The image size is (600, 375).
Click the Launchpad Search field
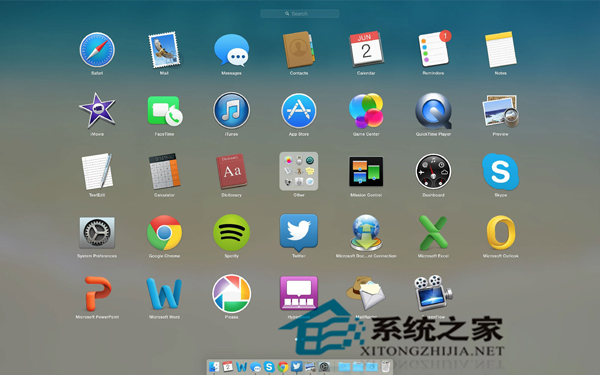(300, 13)
